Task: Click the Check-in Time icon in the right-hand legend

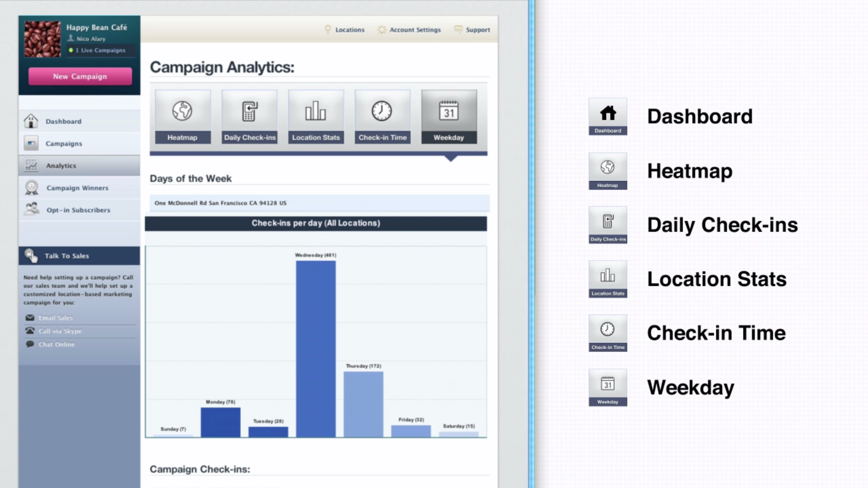Action: coord(608,333)
